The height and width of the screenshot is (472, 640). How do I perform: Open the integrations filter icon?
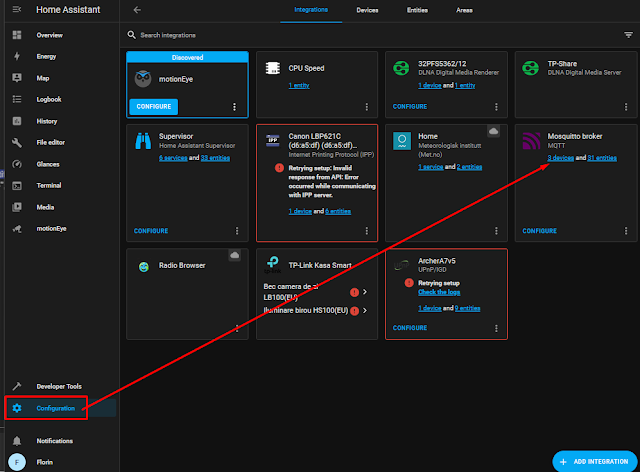pyautogui.click(x=629, y=35)
